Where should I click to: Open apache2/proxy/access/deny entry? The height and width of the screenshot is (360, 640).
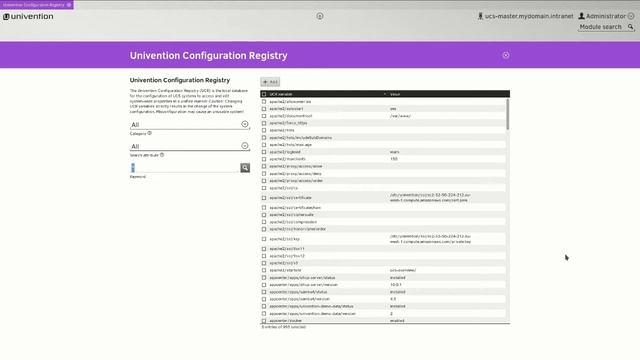[x=295, y=173]
